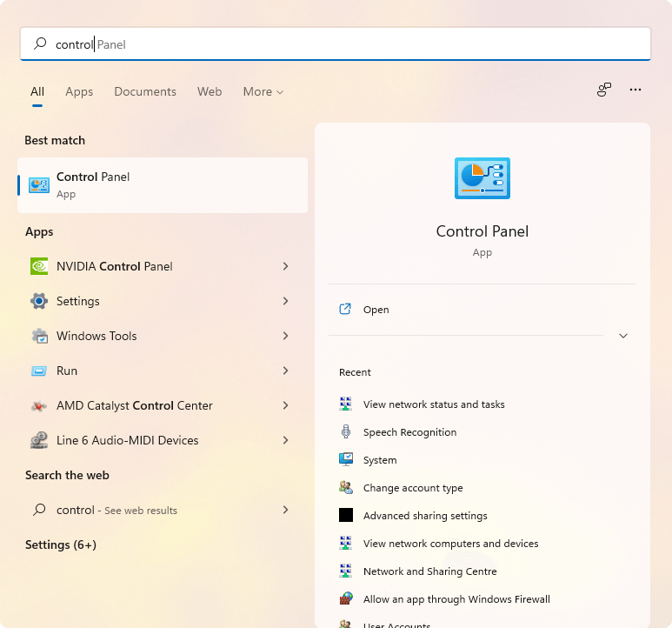This screenshot has width=672, height=628.
Task: Click the Settings gear icon
Action: [x=39, y=301]
